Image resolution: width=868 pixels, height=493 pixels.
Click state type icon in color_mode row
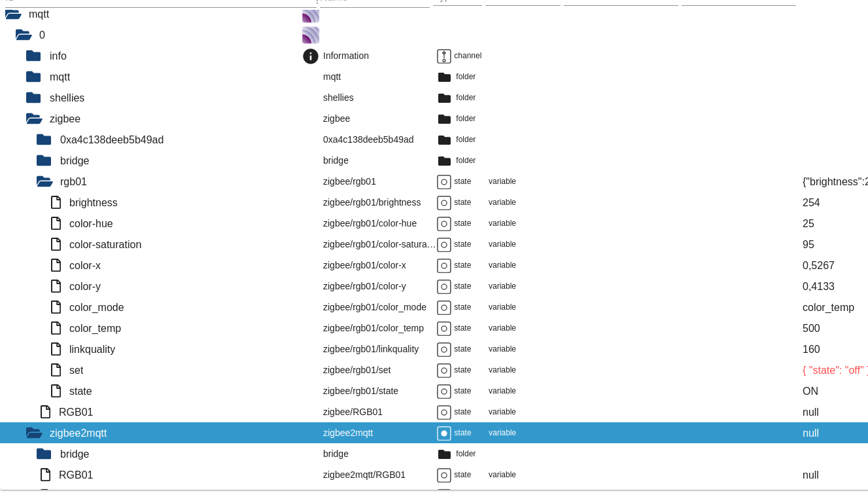(x=444, y=307)
